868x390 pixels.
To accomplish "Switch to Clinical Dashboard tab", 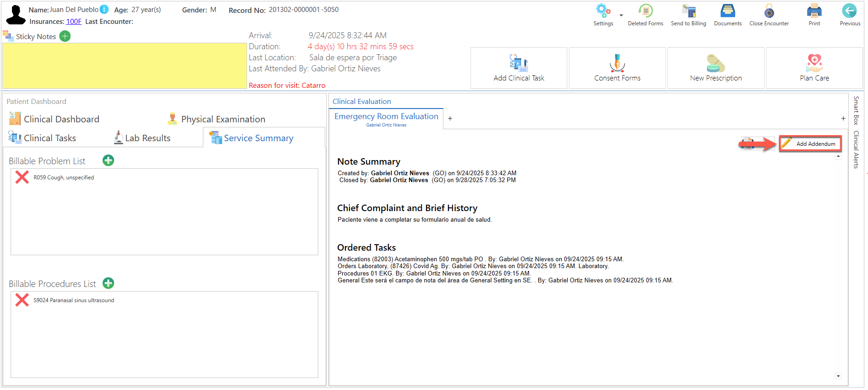I will 54,119.
